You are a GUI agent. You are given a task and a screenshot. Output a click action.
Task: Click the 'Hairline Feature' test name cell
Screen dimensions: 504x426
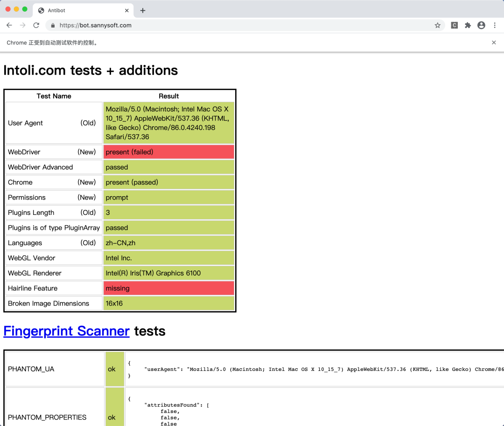point(54,288)
